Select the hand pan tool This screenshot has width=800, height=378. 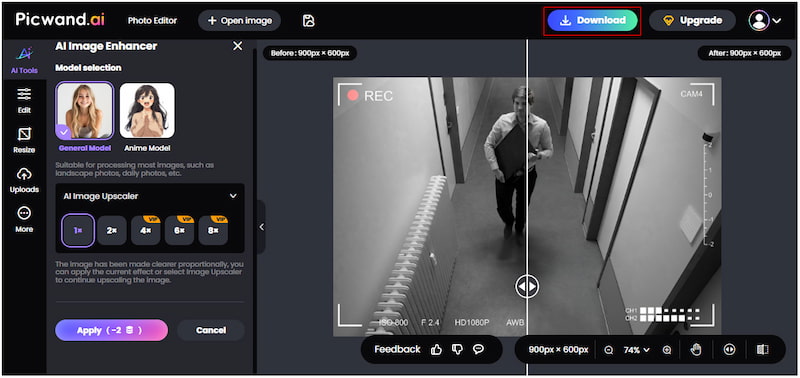tap(696, 349)
